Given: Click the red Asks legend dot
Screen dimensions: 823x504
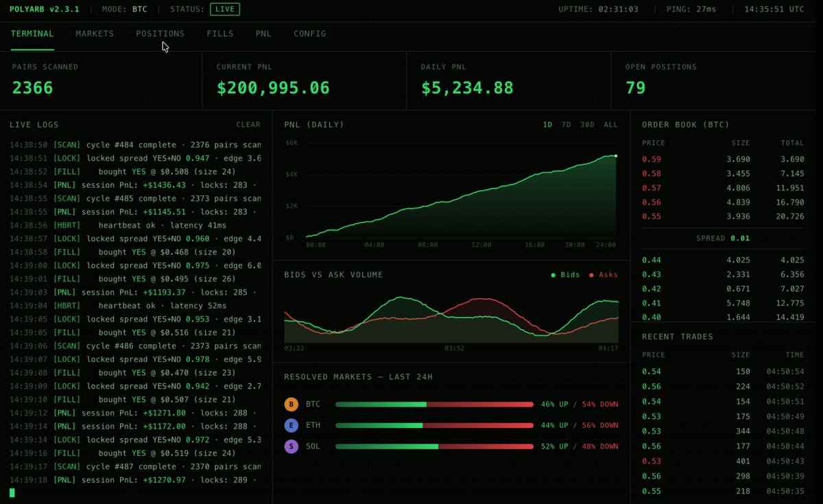Looking at the screenshot, I should [x=591, y=275].
